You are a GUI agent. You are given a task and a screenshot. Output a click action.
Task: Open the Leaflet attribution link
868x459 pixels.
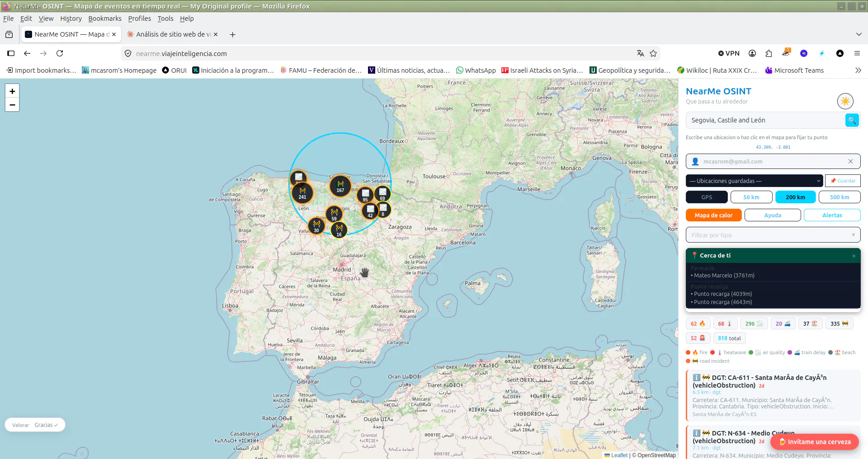[x=619, y=455]
